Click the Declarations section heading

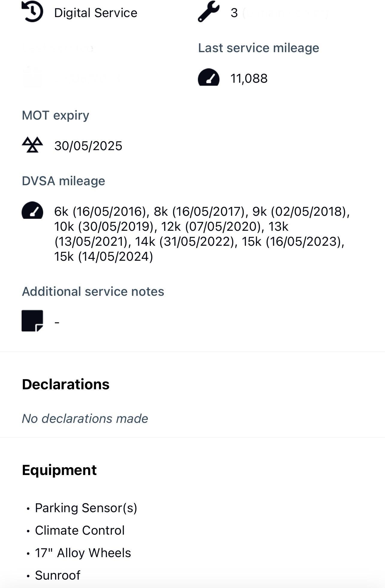click(66, 384)
